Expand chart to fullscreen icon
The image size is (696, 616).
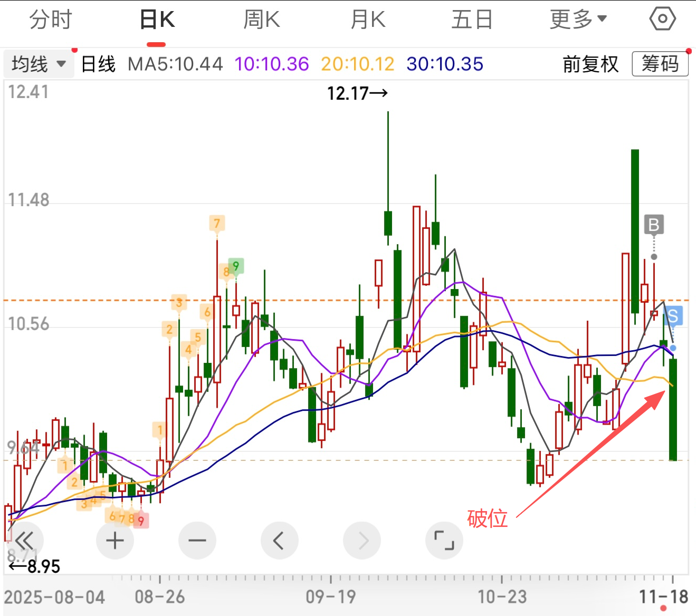point(444,541)
